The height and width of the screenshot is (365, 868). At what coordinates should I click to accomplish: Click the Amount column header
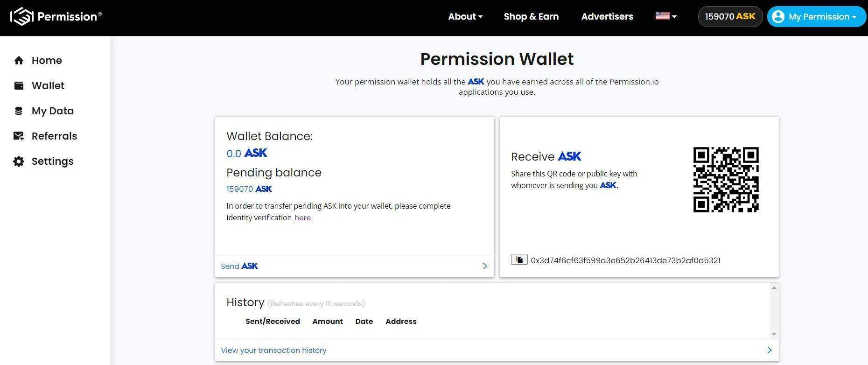click(x=328, y=321)
